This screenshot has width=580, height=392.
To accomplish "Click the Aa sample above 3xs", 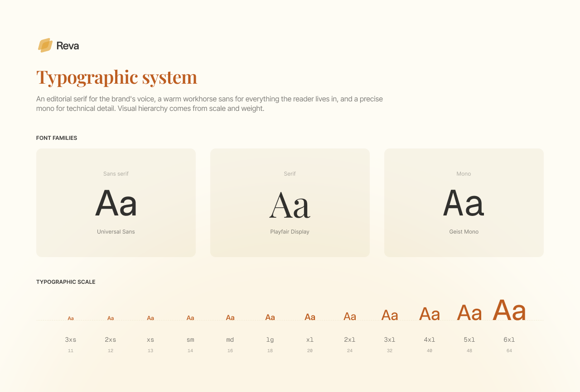I will pyautogui.click(x=71, y=318).
